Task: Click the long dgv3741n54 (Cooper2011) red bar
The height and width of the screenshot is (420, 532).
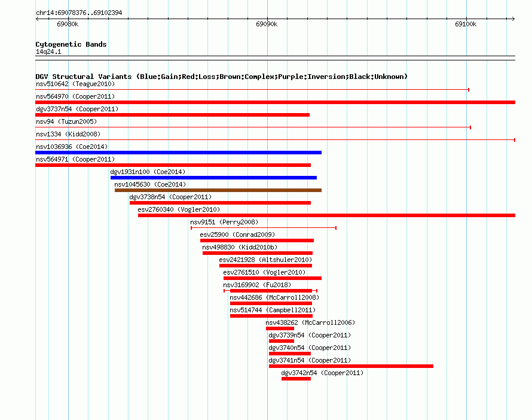Action: [x=351, y=366]
